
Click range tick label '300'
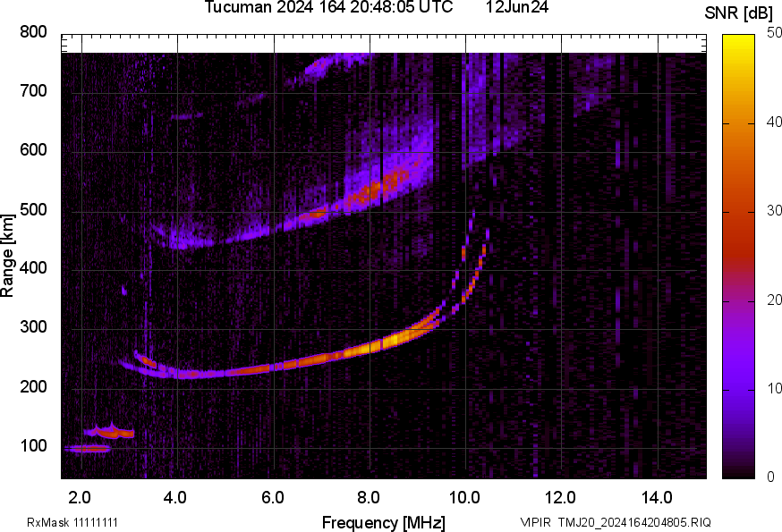click(33, 327)
